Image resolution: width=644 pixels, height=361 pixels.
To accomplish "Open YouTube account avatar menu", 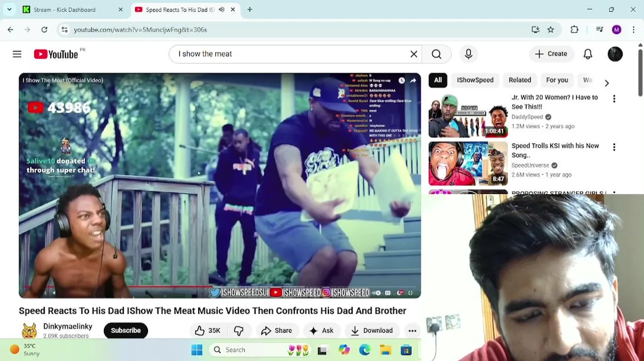I will pyautogui.click(x=615, y=54).
